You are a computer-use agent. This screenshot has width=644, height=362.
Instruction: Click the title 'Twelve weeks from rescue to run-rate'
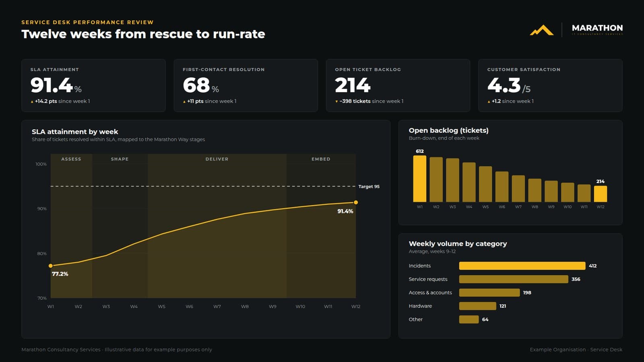point(143,34)
